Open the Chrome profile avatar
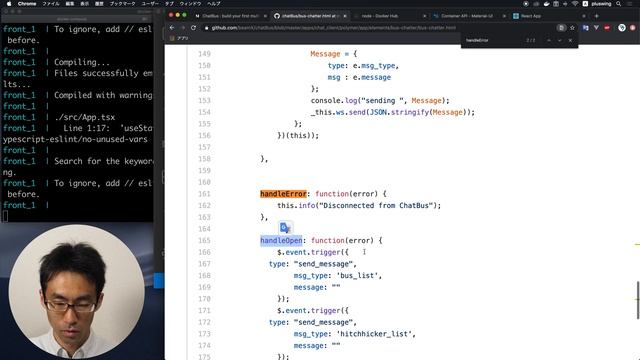This screenshot has height=360, width=640. 633,28
